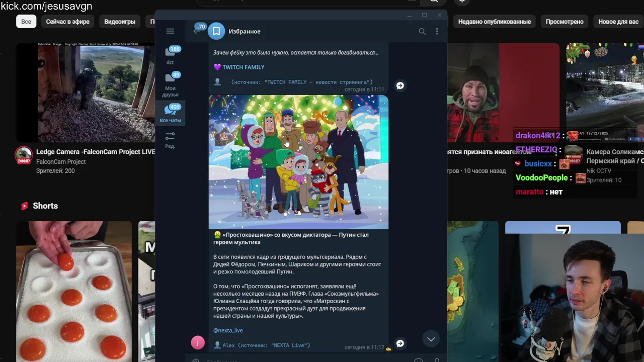Click the pink J sender avatar
The width and height of the screenshot is (644, 362).
(x=198, y=343)
